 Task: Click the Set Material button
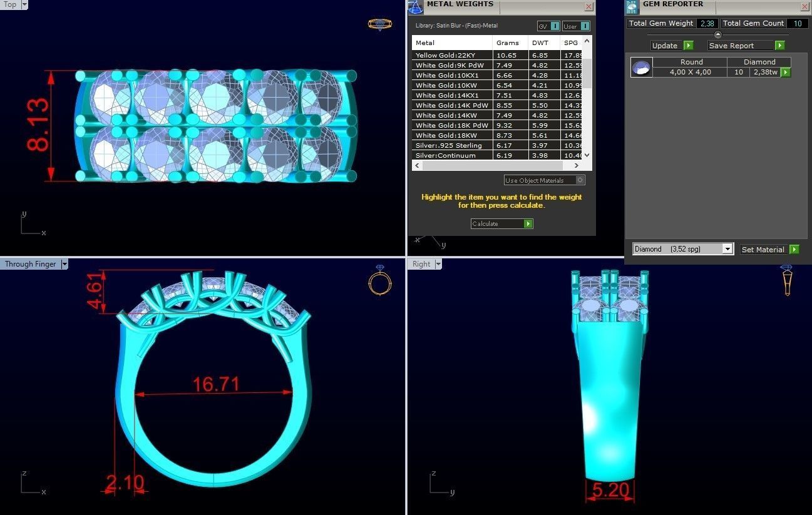(x=769, y=249)
